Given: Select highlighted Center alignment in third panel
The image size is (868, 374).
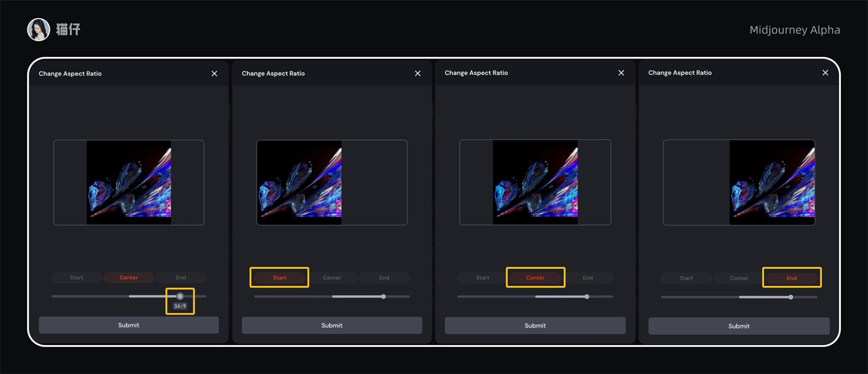Looking at the screenshot, I should pyautogui.click(x=535, y=278).
